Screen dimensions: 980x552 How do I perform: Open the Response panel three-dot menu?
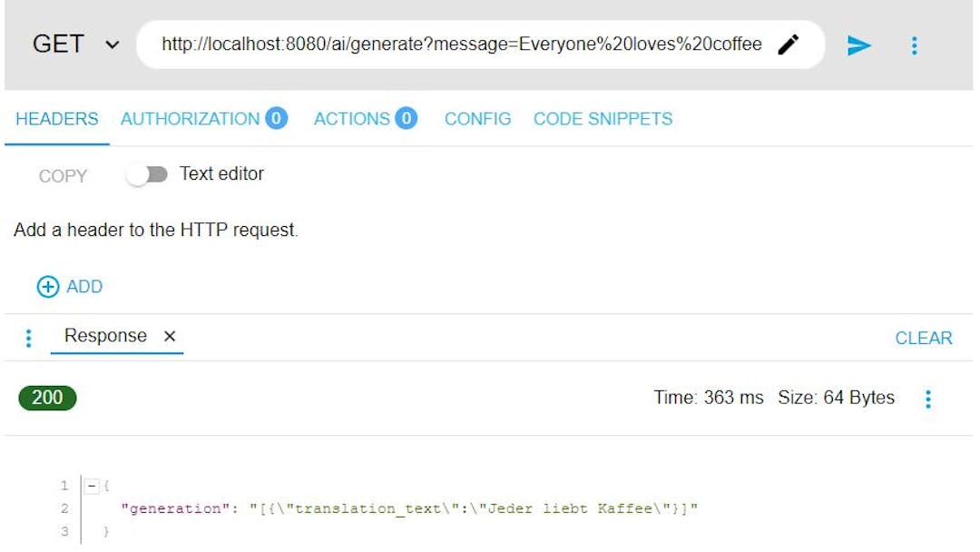coord(29,337)
